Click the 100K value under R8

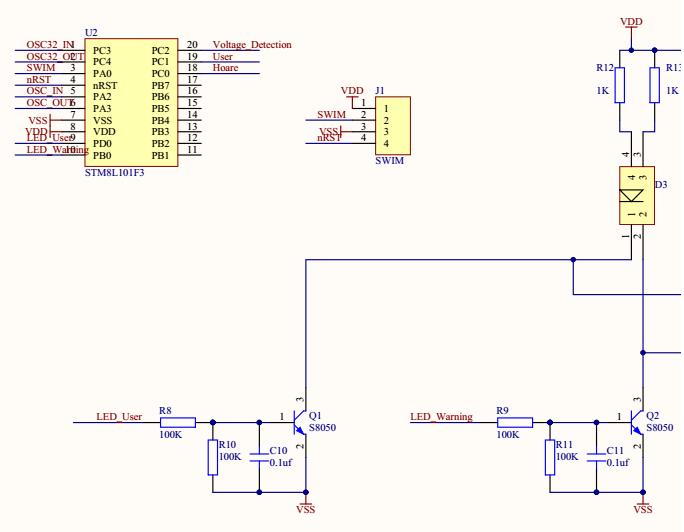(171, 435)
